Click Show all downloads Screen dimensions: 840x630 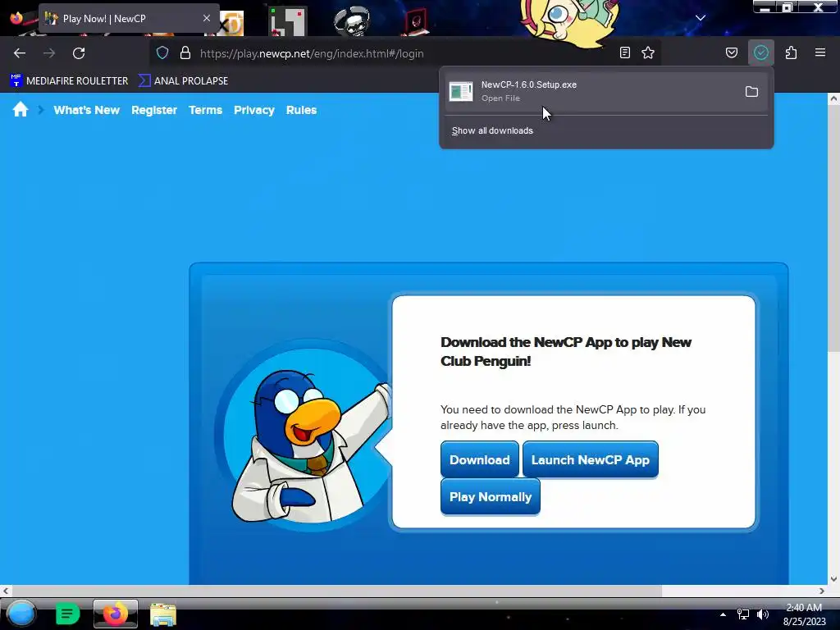click(492, 130)
